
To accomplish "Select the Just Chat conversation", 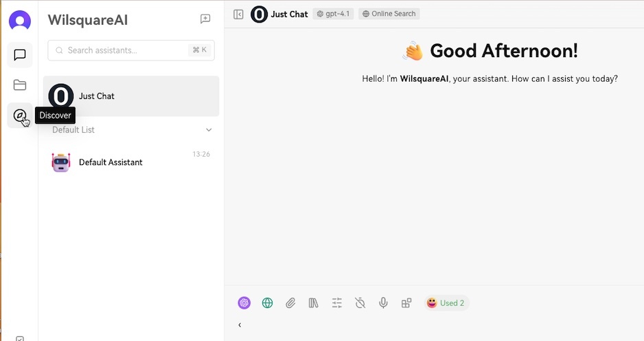I will tap(131, 96).
